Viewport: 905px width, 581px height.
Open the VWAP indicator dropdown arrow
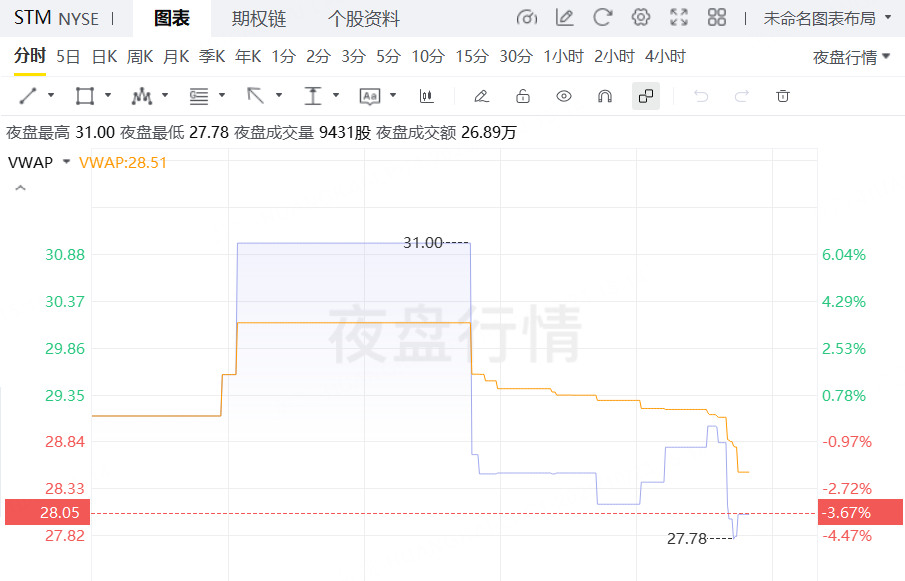tap(66, 162)
